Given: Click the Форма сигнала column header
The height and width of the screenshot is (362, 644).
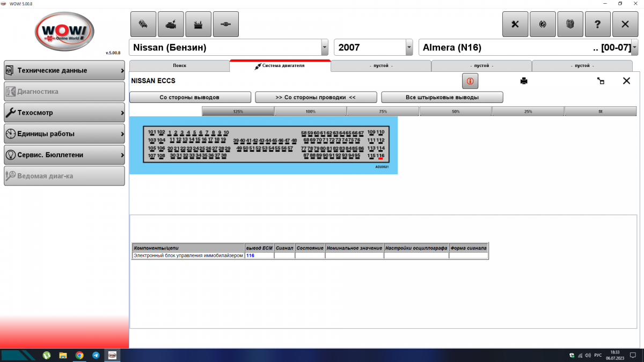Looking at the screenshot, I should (469, 248).
